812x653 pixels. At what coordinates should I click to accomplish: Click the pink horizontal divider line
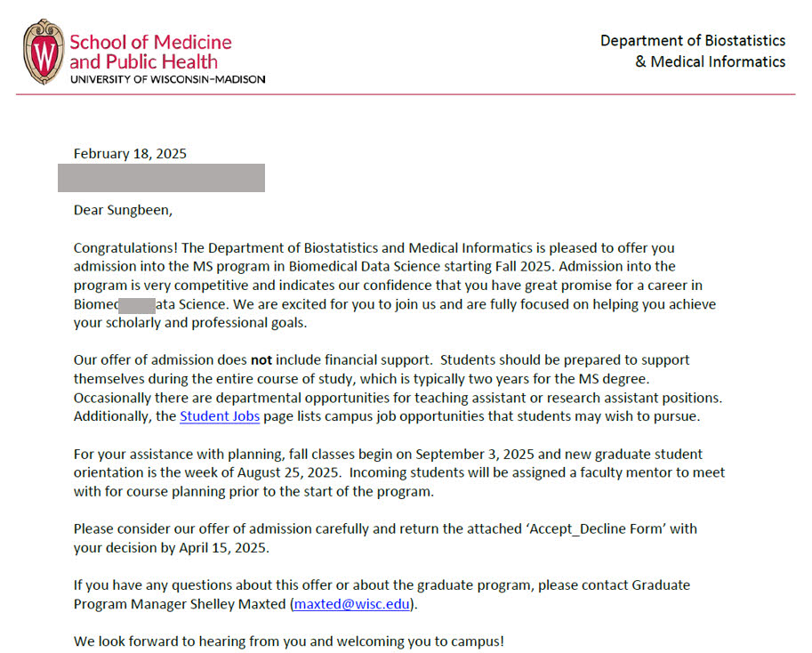click(x=406, y=94)
